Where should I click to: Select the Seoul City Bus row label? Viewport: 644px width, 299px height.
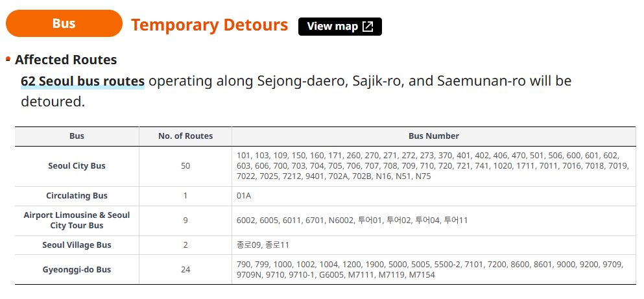[77, 166]
